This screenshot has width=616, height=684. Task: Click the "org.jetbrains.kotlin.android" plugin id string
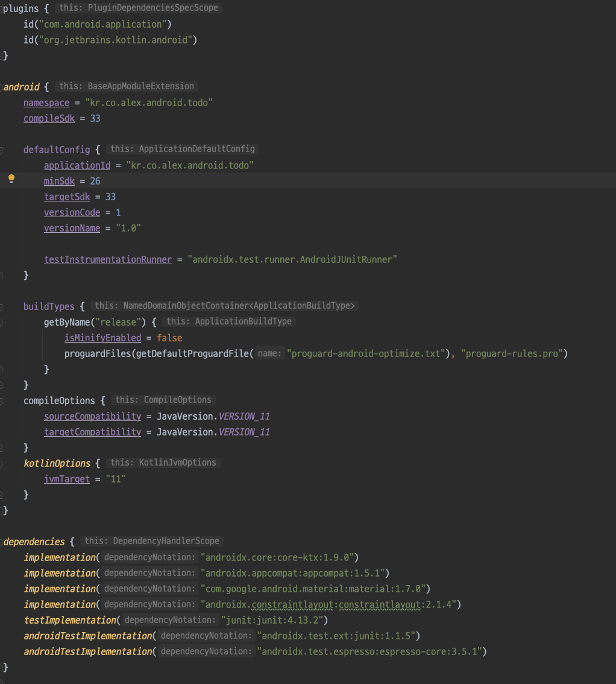click(x=116, y=40)
